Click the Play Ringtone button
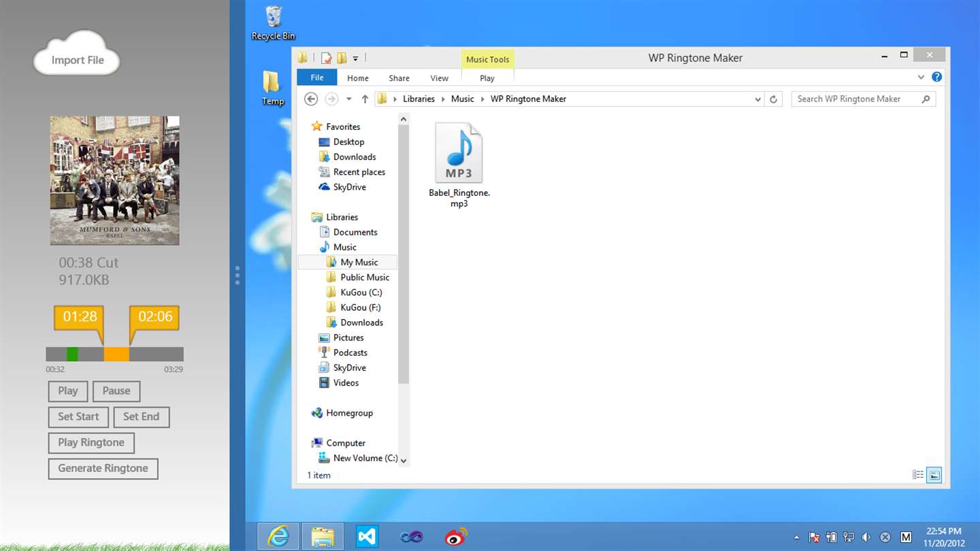Screen dimensions: 980x551 click(91, 443)
